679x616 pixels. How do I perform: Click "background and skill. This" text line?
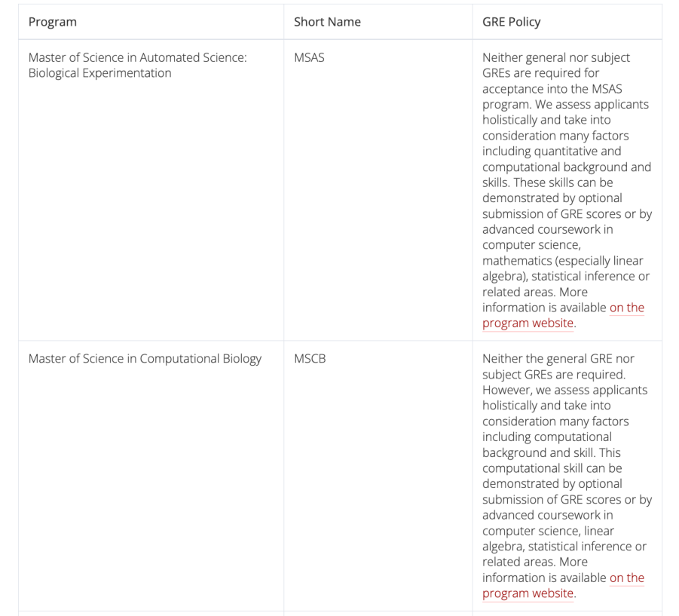(x=552, y=452)
